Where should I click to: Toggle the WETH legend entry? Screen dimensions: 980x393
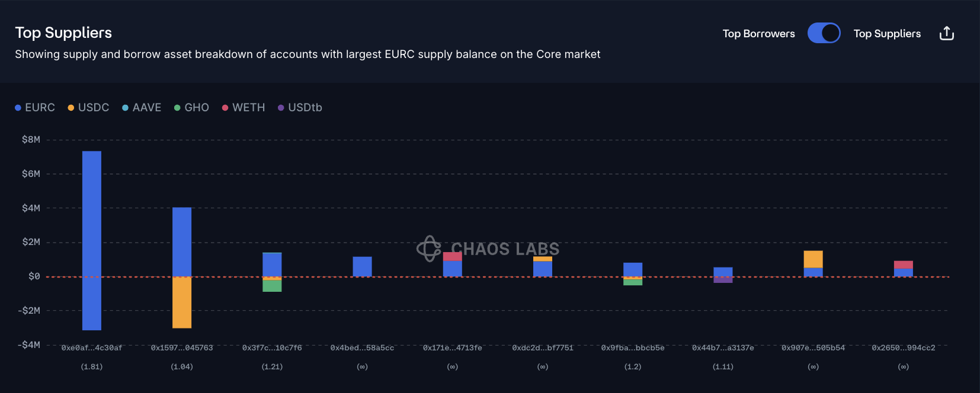pyautogui.click(x=244, y=108)
